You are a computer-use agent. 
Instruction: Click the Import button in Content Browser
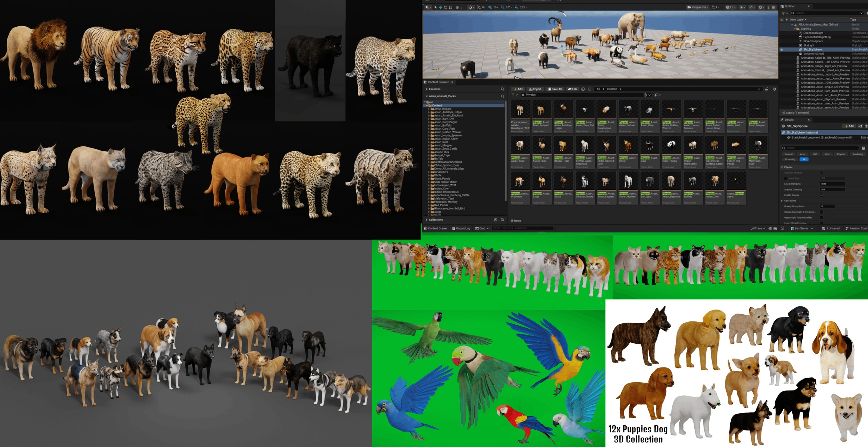[x=535, y=89]
